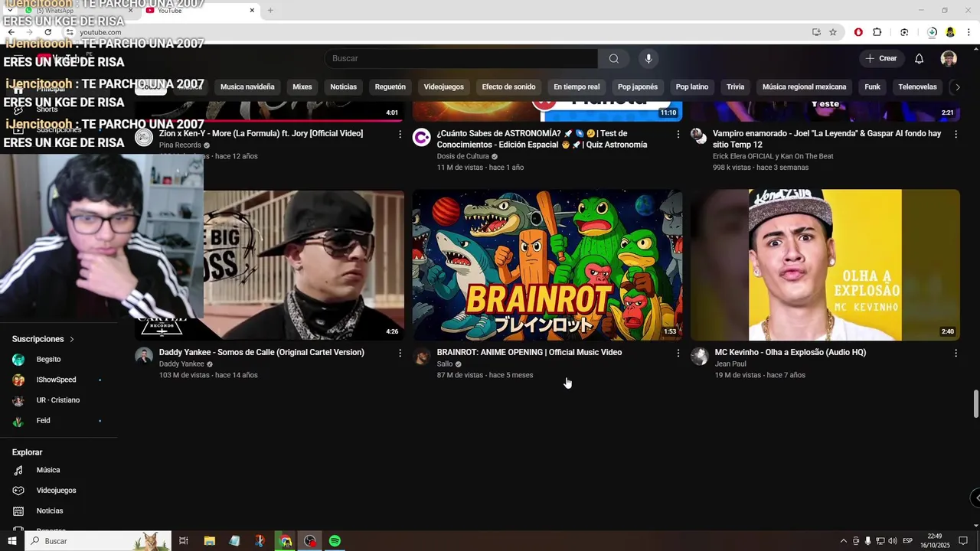Open Chrome downloads icon

(x=932, y=32)
